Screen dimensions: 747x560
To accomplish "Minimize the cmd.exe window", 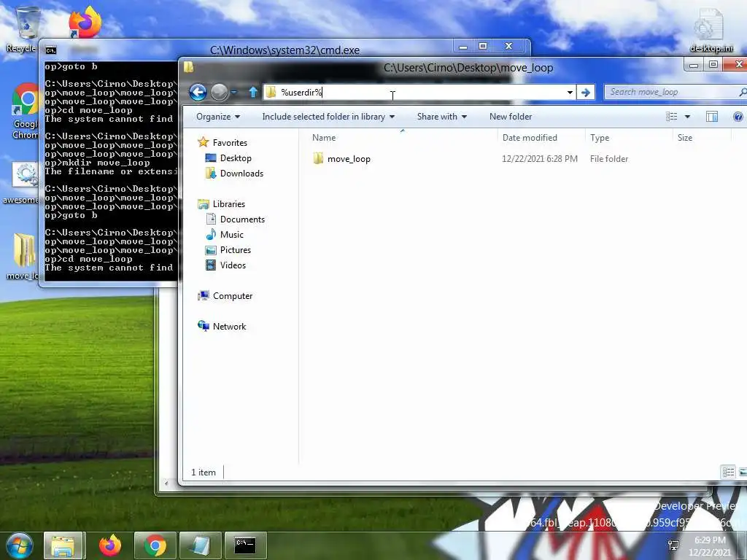I will 462,47.
